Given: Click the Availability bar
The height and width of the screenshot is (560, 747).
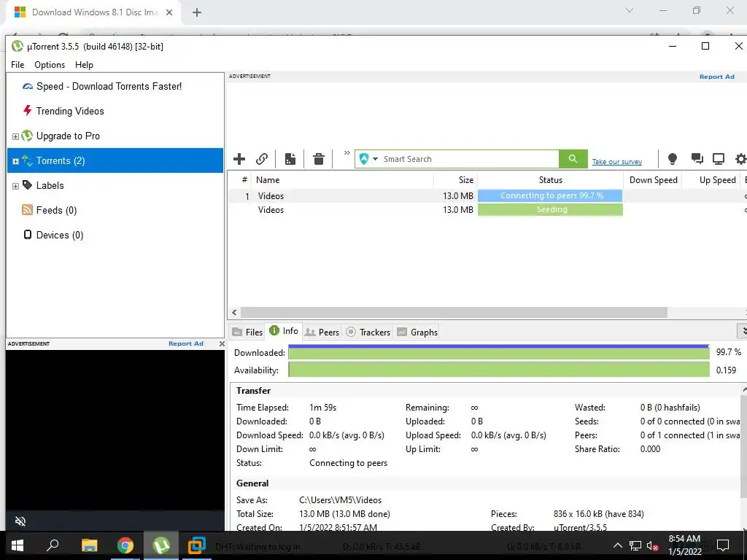Looking at the screenshot, I should [499, 370].
